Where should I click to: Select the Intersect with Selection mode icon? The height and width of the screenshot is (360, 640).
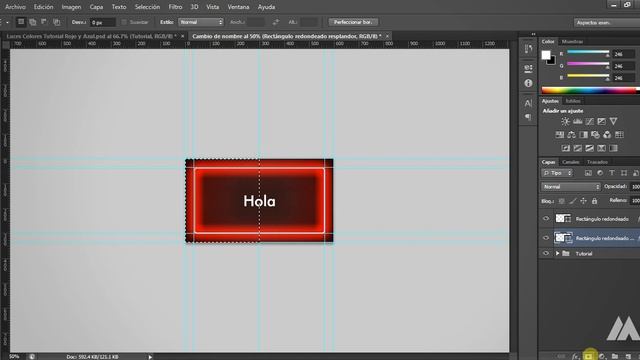[x=56, y=22]
